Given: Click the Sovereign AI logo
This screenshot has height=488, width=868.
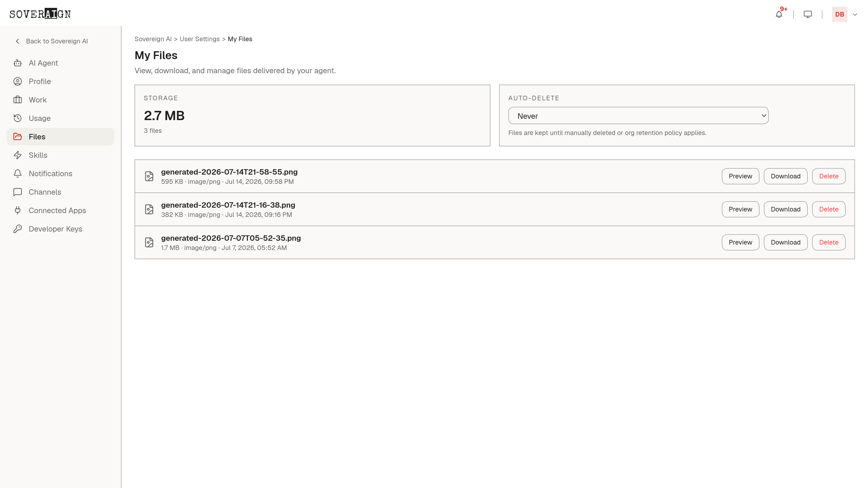Looking at the screenshot, I should tap(40, 14).
